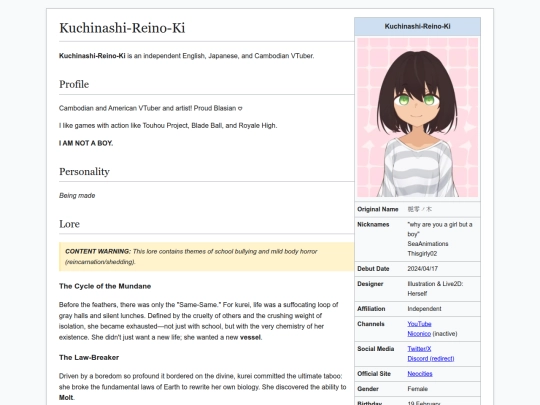Open the Discord (redirect) link
The width and height of the screenshot is (540, 405).
click(x=430, y=359)
